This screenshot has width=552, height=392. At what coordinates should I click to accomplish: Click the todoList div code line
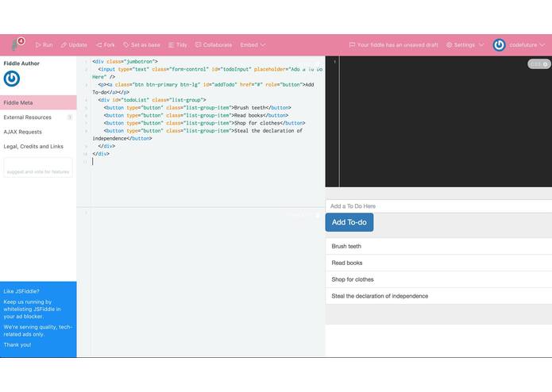coord(152,100)
